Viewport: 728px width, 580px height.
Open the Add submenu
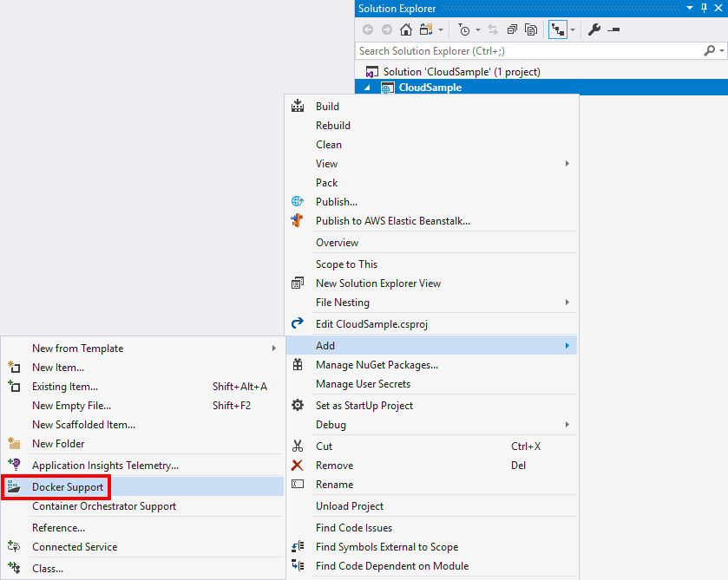tap(431, 346)
